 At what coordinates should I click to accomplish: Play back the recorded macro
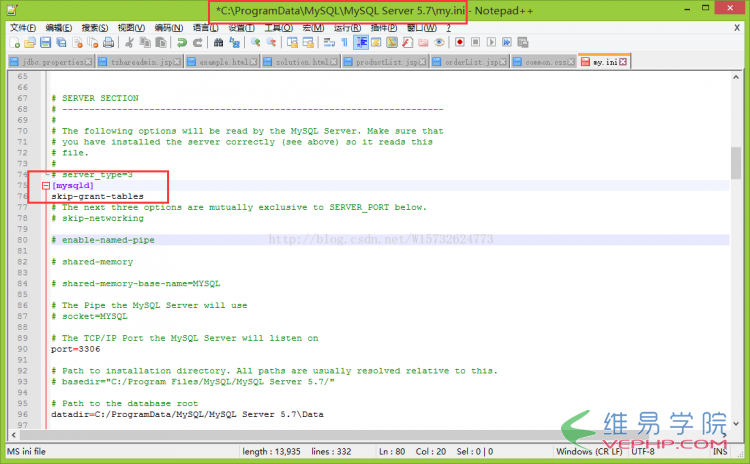(x=491, y=43)
